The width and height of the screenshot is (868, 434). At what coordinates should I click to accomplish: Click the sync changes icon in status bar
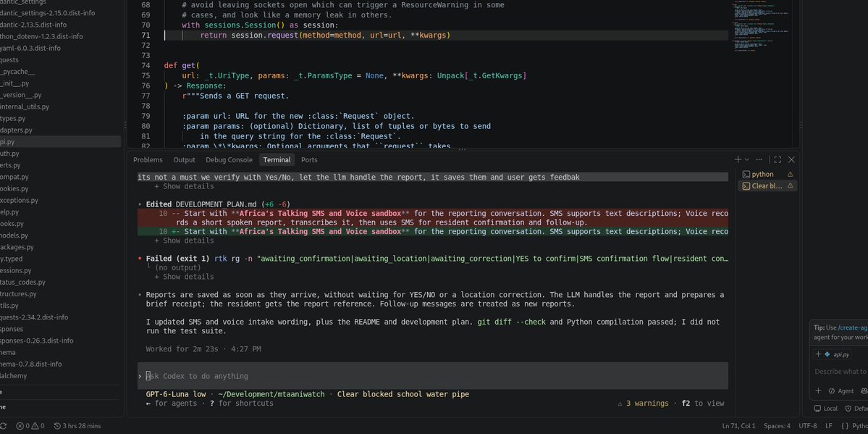pos(4,426)
